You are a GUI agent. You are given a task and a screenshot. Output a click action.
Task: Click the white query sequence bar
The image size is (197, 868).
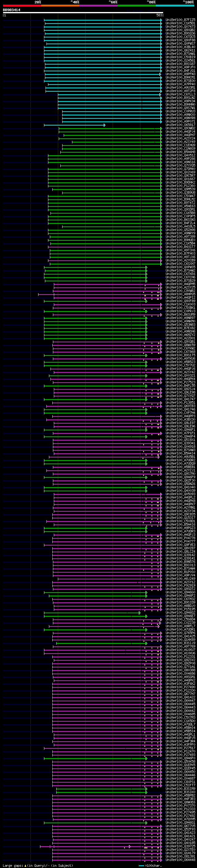83,13
